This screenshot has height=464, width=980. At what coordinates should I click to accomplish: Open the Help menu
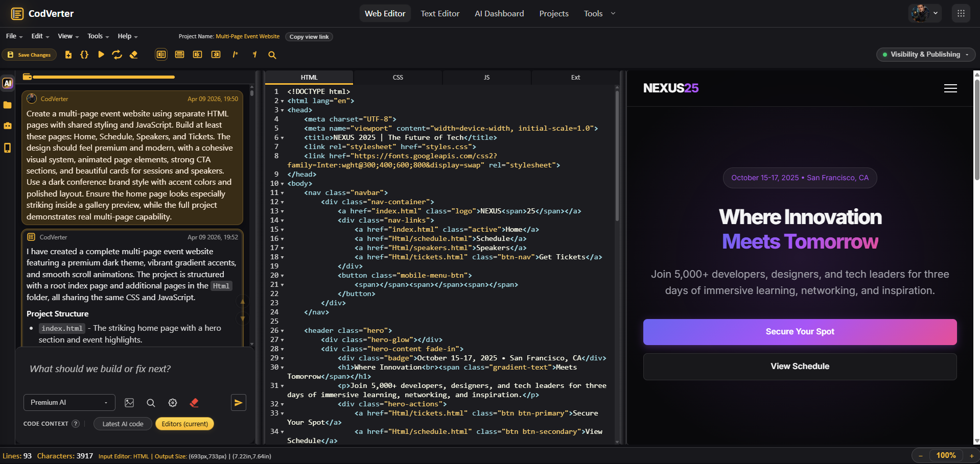click(128, 36)
